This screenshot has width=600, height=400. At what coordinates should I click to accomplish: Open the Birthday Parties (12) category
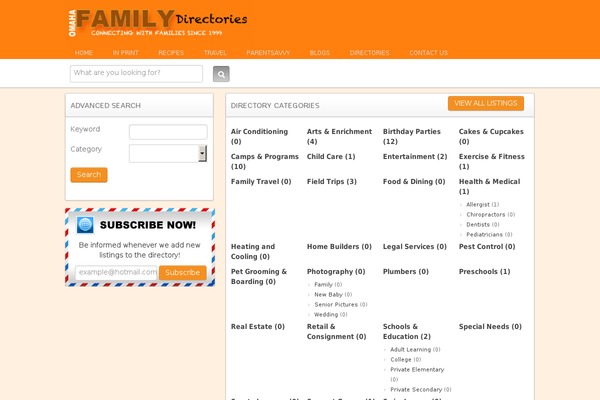pos(412,136)
